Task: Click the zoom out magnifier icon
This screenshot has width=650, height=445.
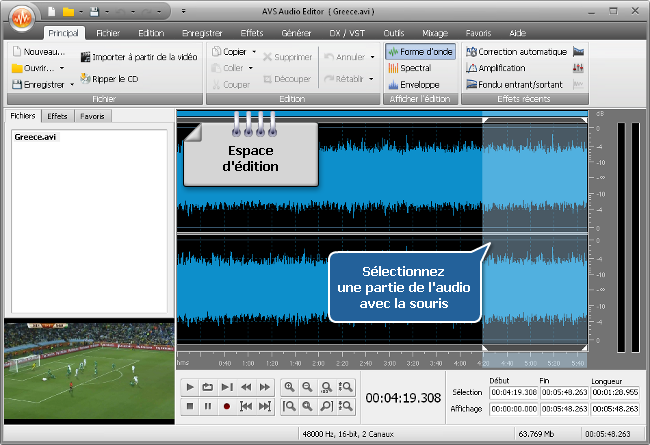Action: click(308, 387)
